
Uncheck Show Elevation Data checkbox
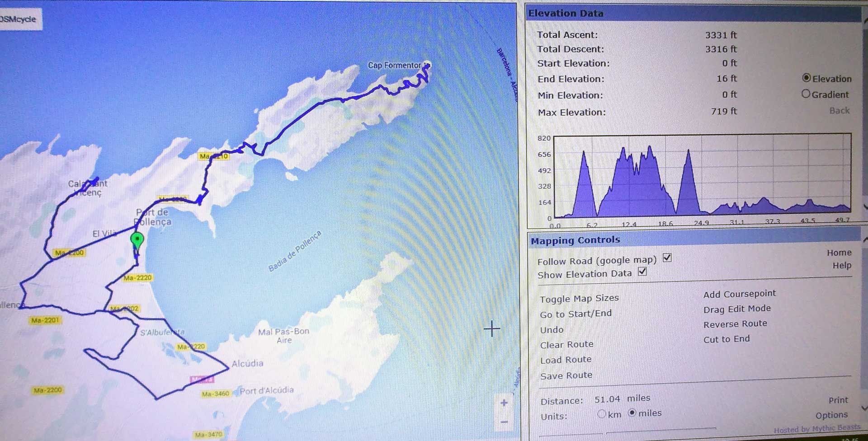[642, 272]
